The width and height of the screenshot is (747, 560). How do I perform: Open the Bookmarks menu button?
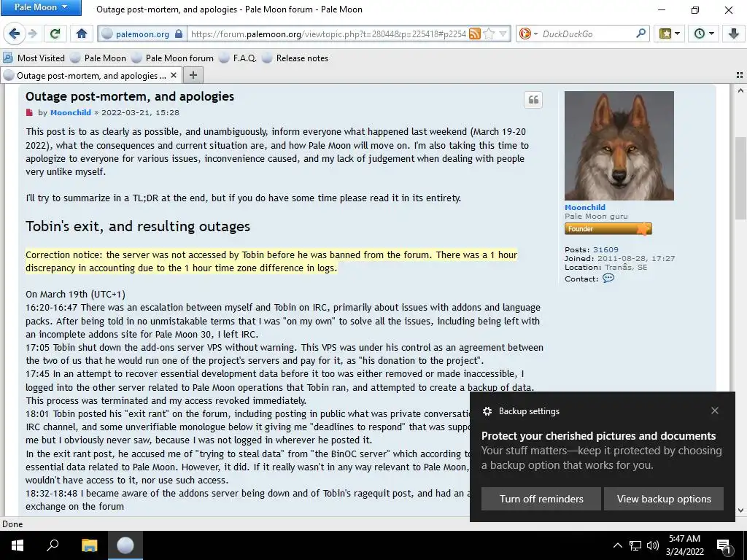[669, 34]
